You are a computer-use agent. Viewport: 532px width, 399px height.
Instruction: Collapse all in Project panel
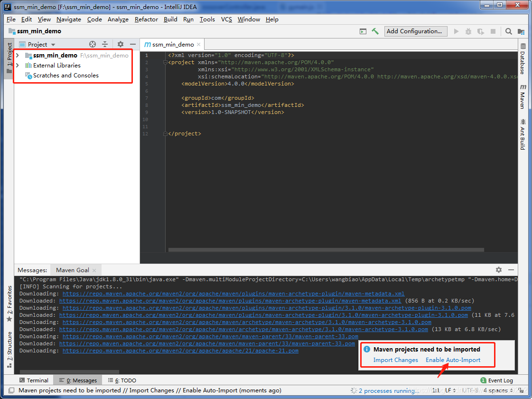(105, 44)
